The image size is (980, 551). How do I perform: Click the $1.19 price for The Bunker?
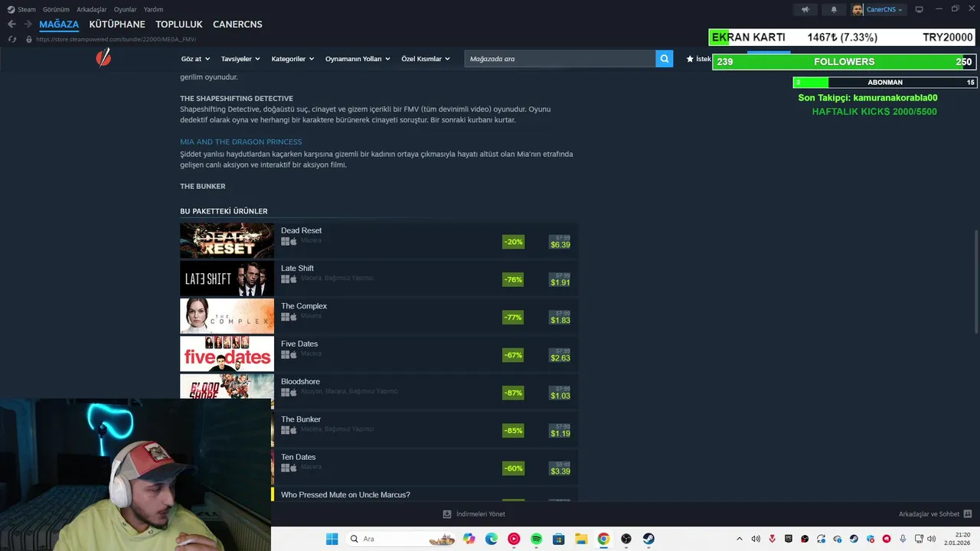pyautogui.click(x=560, y=433)
